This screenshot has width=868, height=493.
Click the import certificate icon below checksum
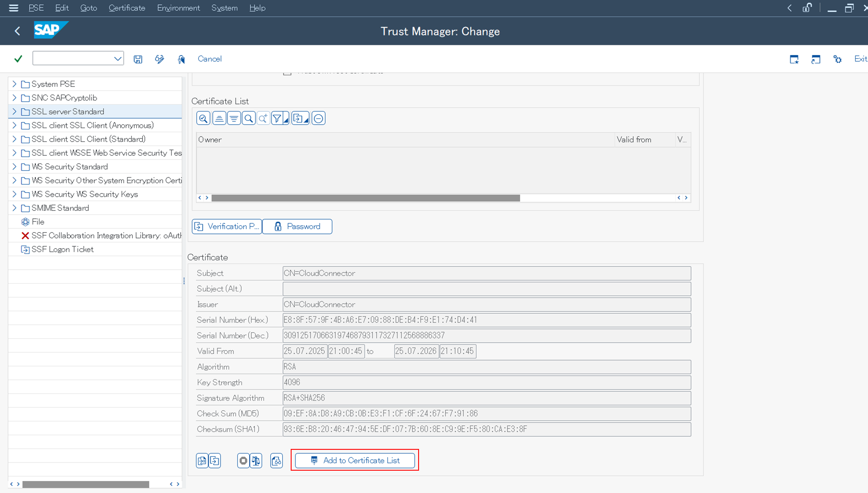pyautogui.click(x=202, y=460)
